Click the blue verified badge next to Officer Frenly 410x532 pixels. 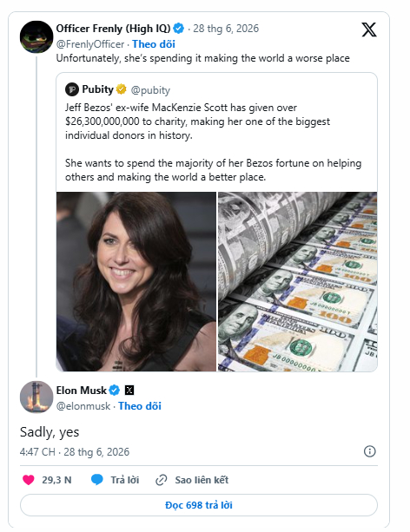pyautogui.click(x=179, y=29)
